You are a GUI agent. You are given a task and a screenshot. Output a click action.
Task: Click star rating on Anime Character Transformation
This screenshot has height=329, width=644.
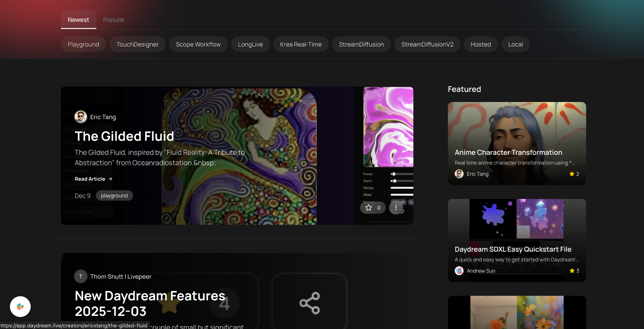pyautogui.click(x=574, y=174)
